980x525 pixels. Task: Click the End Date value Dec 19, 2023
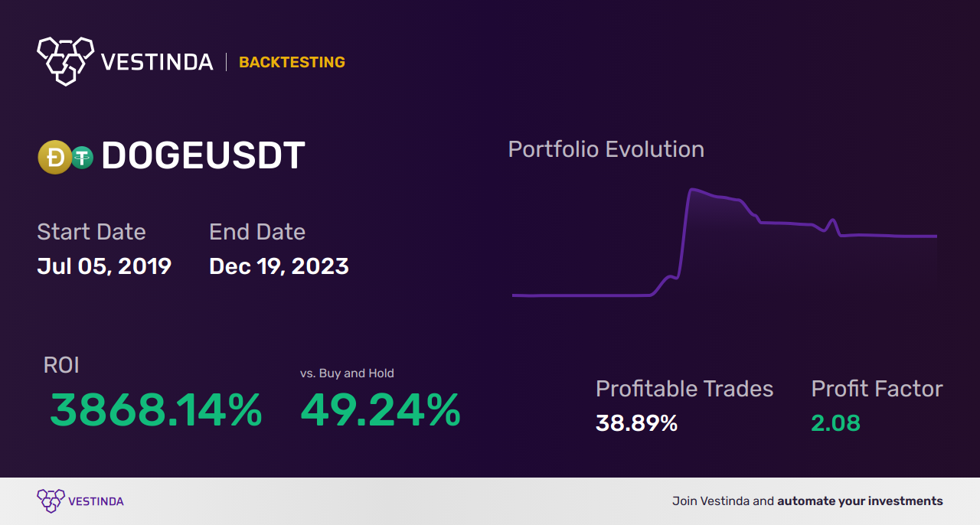tap(279, 266)
